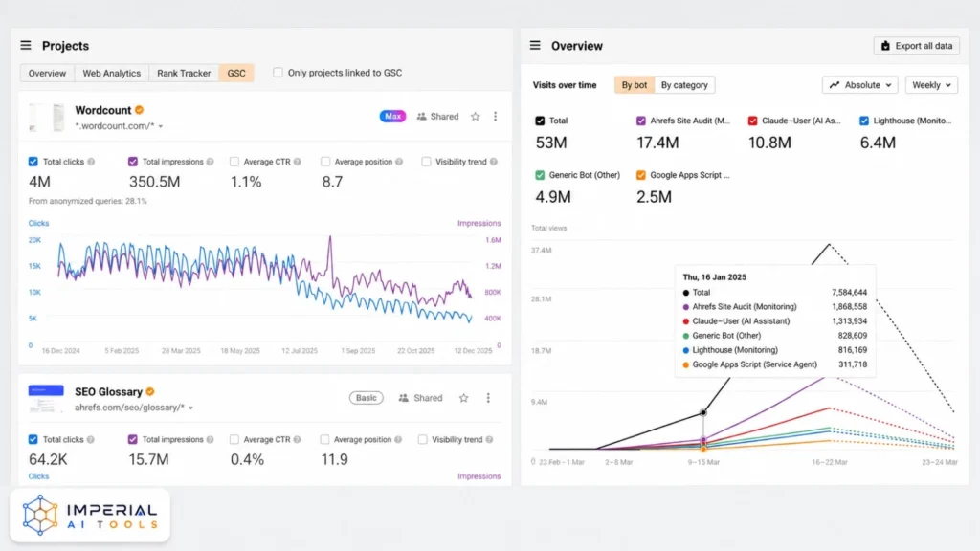Open the Overview panel hamburger menu
Screen dimensions: 980x551
535,46
